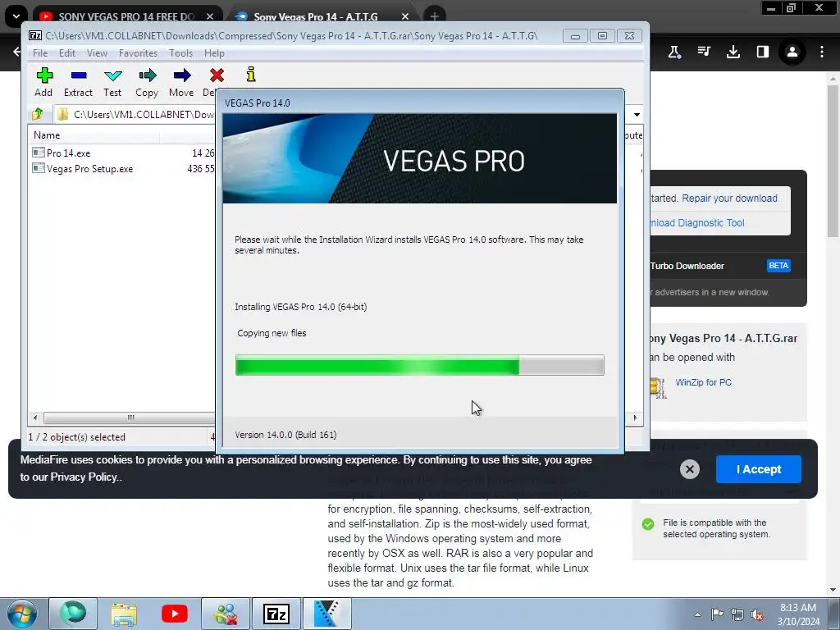The width and height of the screenshot is (840, 630).
Task: Open the network tray icon
Action: pyautogui.click(x=737, y=614)
